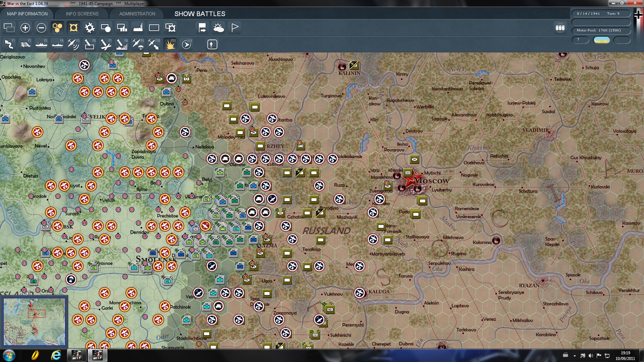Click the Rzhev town label
The image size is (644, 362).
[x=275, y=146]
